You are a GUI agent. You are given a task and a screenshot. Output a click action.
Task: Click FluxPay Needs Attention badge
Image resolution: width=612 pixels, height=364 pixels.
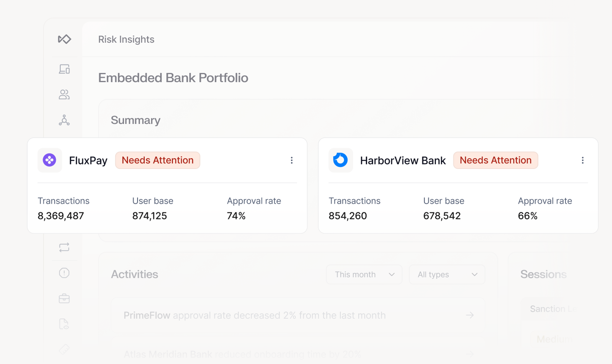click(x=157, y=160)
